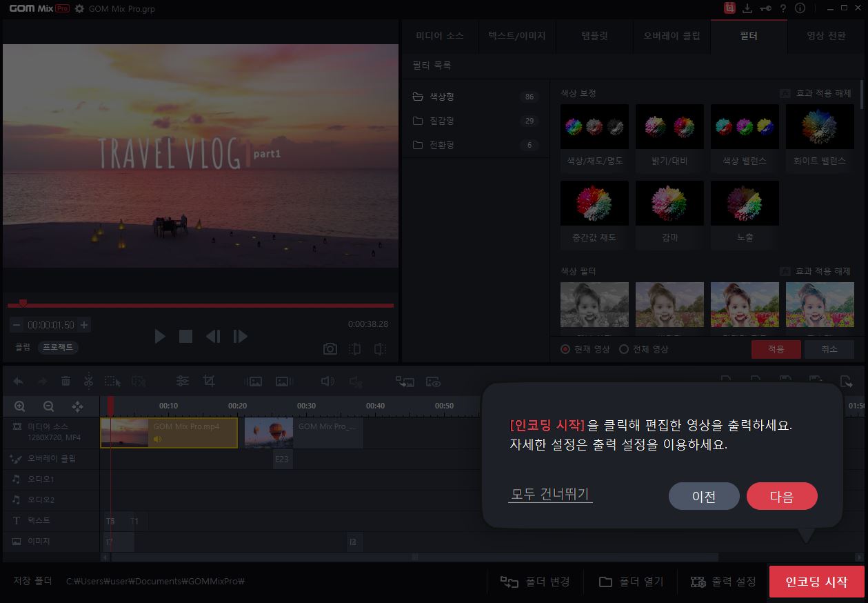Click the 모두 건너뛰기 link
This screenshot has width=868, height=603.
point(550,495)
